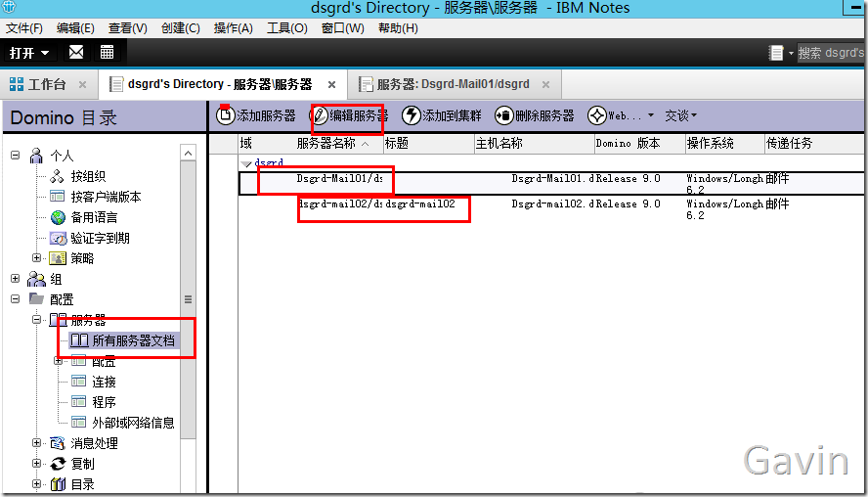
Task: Select the 消息处理 icon
Action: pyautogui.click(x=58, y=443)
